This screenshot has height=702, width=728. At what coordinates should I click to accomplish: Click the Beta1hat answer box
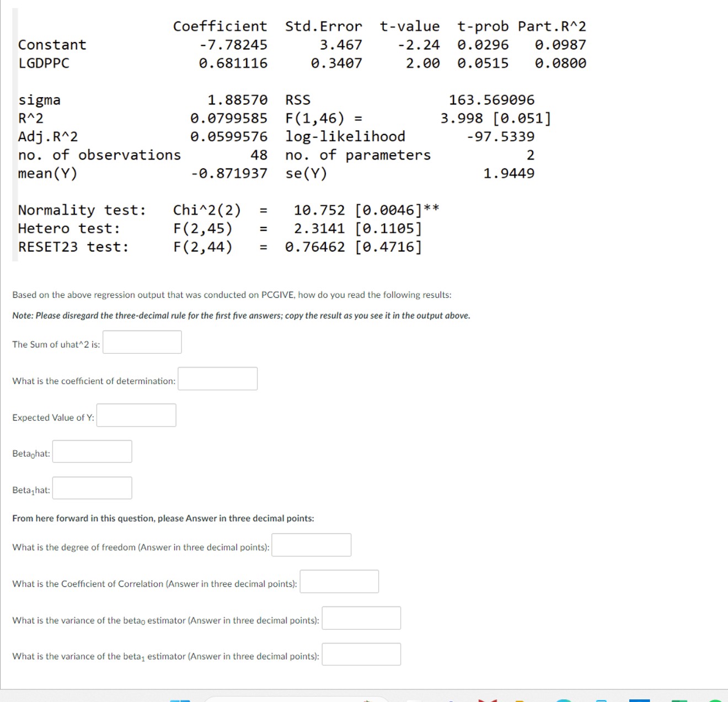(x=92, y=488)
